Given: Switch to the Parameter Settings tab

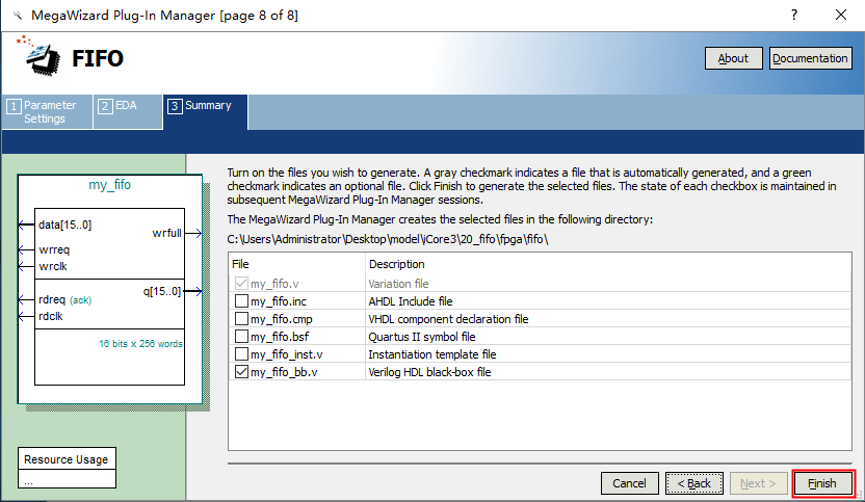Looking at the screenshot, I should [x=46, y=112].
